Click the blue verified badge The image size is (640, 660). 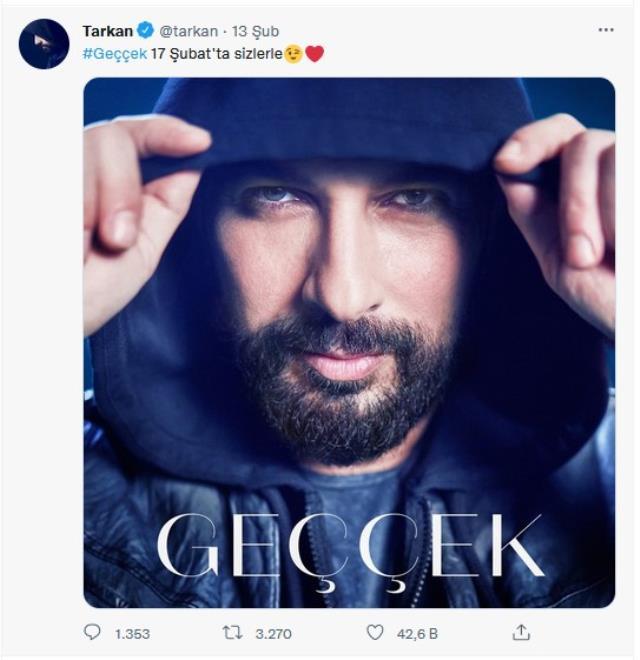pyautogui.click(x=146, y=31)
